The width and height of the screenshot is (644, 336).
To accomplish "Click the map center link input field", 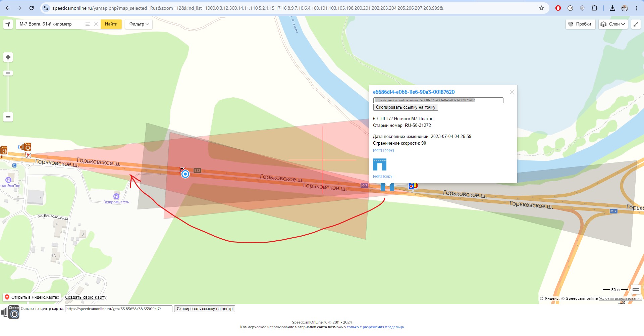I will [x=118, y=309].
